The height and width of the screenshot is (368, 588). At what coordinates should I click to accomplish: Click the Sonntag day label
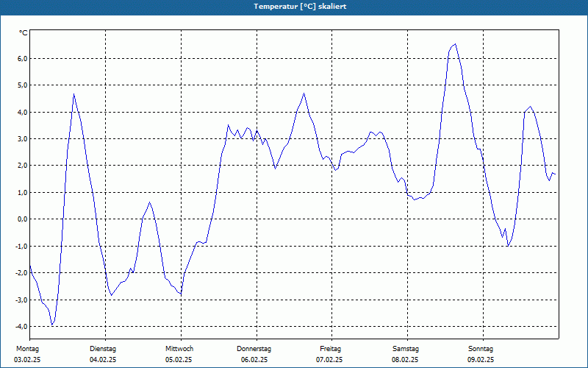coord(481,349)
